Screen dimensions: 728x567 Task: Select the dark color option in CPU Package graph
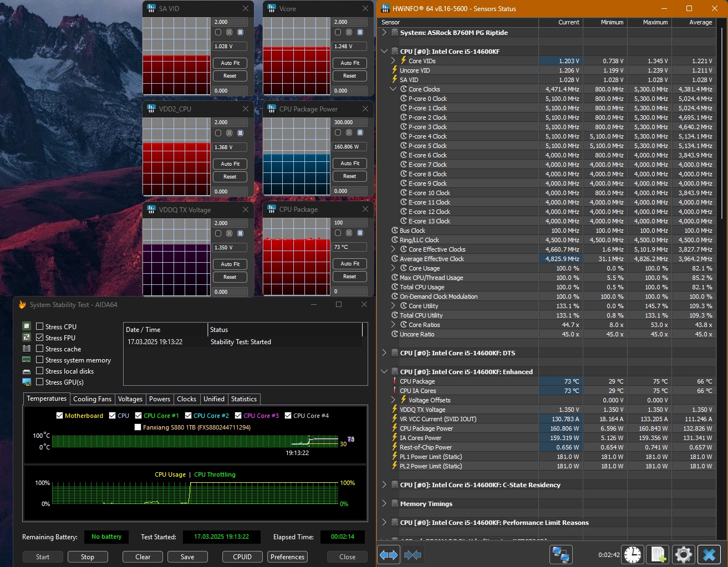click(x=338, y=233)
